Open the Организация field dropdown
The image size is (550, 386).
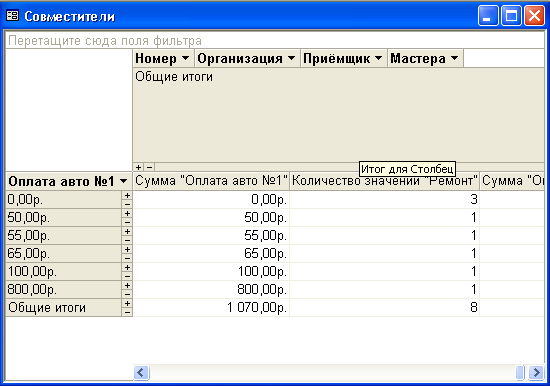[x=291, y=58]
